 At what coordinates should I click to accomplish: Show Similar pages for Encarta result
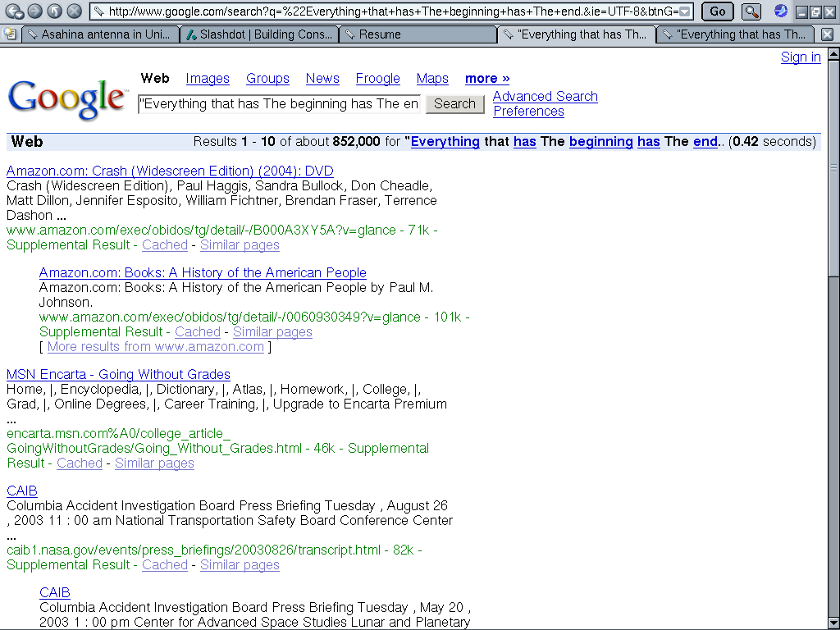point(154,463)
